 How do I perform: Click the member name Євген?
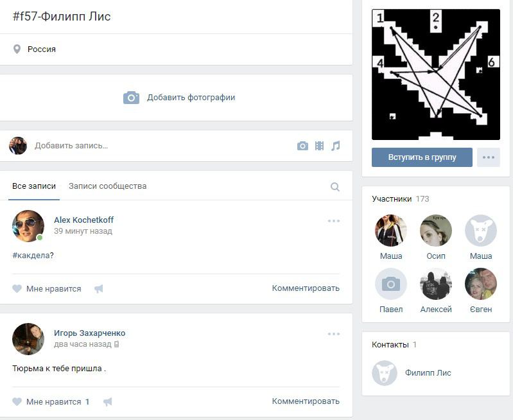pos(481,310)
